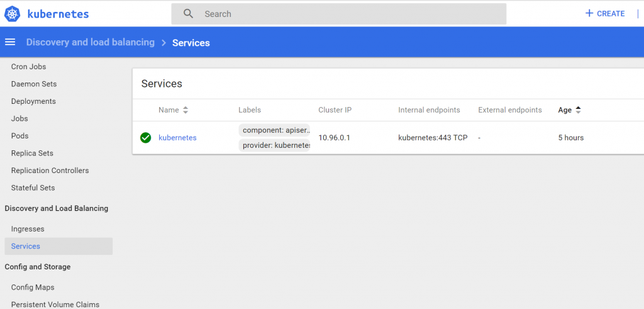Screen dimensions: 644x309
Task: Click Config and Storage sidebar heading
Action: pos(37,267)
